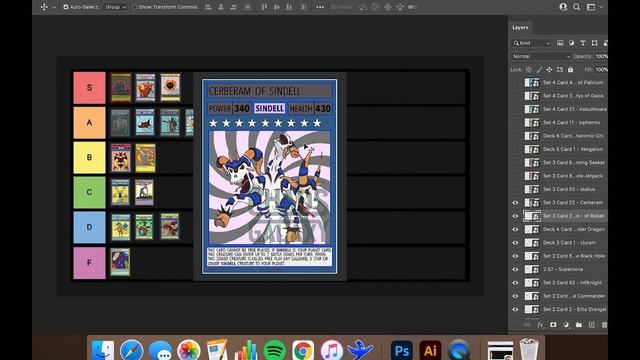The height and width of the screenshot is (360, 640).
Task: Hide the Set 2 Card 42 layer
Action: click(x=516, y=283)
